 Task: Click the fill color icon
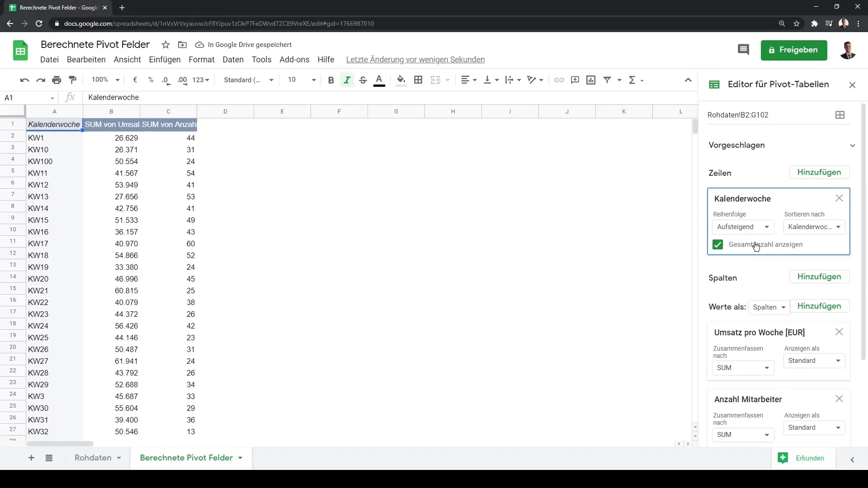click(x=402, y=79)
